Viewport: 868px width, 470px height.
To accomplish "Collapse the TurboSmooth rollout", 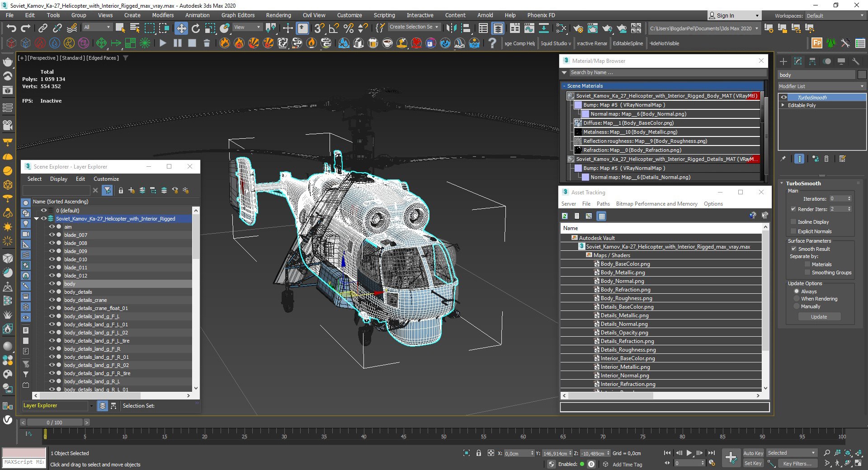I will (782, 183).
